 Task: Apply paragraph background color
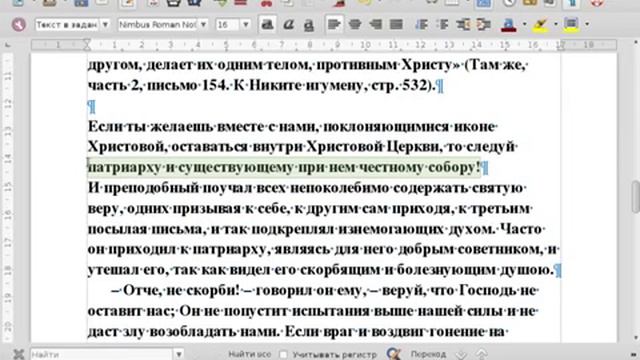click(x=571, y=24)
